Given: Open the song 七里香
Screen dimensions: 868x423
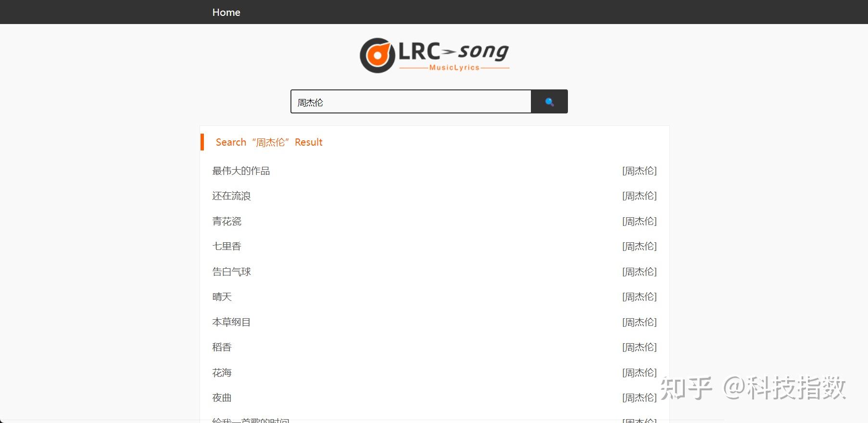Looking at the screenshot, I should pyautogui.click(x=226, y=246).
